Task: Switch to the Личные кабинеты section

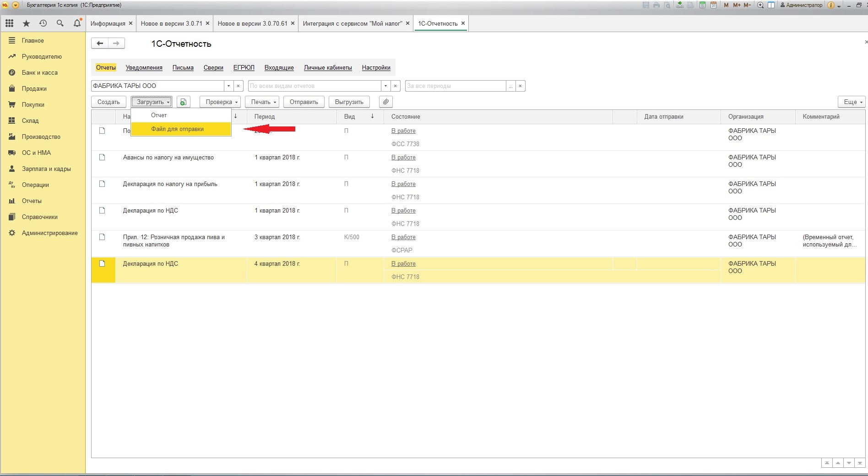Action: (328, 67)
